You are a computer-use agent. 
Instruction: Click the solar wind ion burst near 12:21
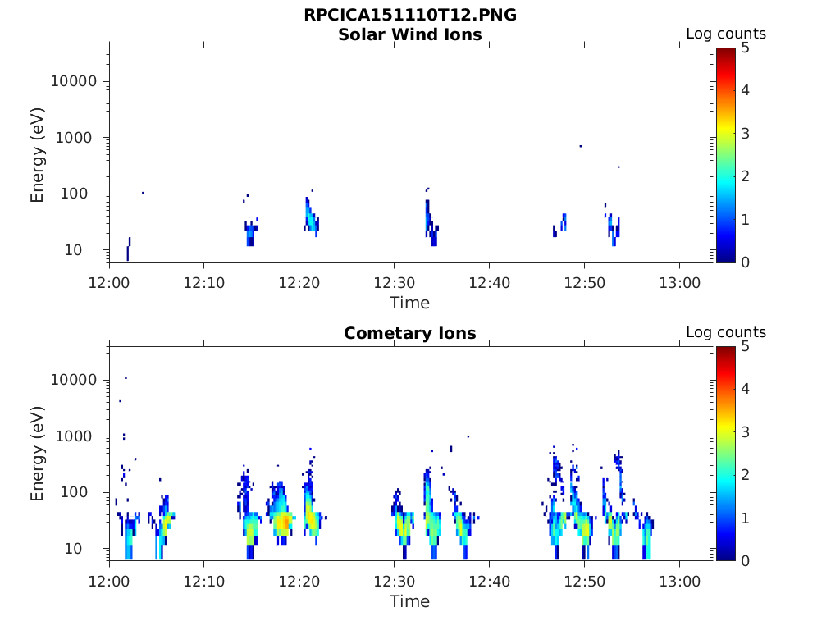pos(311,217)
